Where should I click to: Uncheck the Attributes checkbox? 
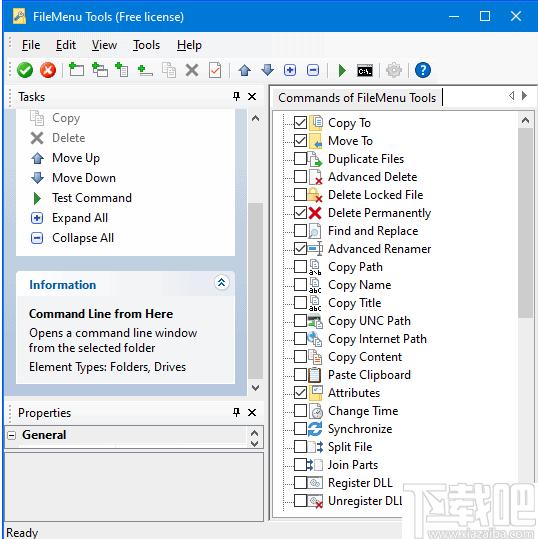coord(300,393)
